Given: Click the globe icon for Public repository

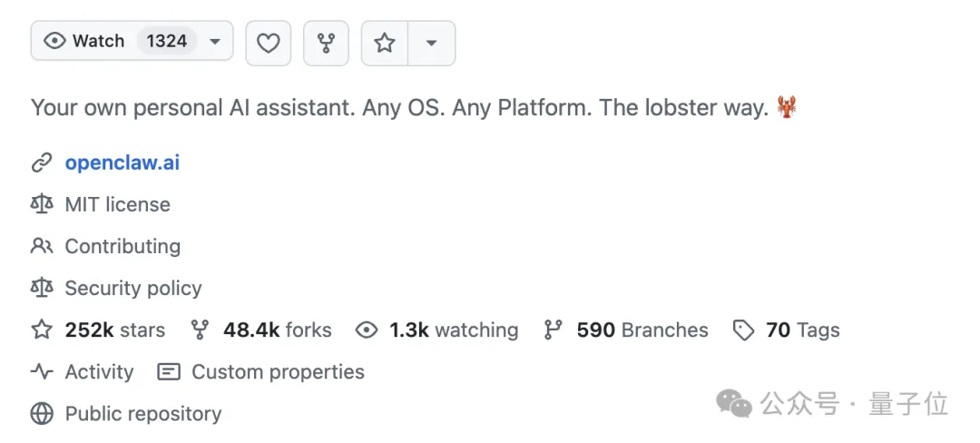Looking at the screenshot, I should pyautogui.click(x=42, y=414).
